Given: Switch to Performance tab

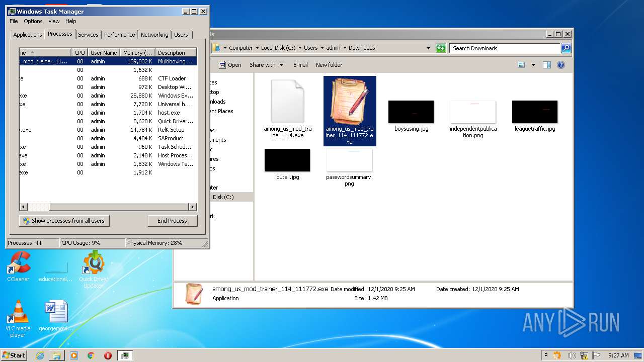Looking at the screenshot, I should 119,35.
